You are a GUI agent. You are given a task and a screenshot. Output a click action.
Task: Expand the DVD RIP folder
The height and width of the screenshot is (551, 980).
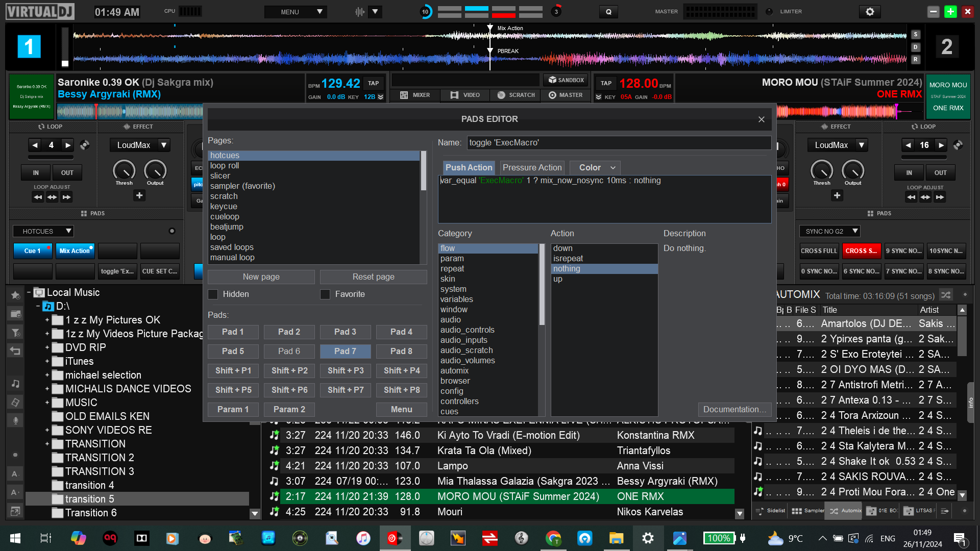(x=47, y=347)
